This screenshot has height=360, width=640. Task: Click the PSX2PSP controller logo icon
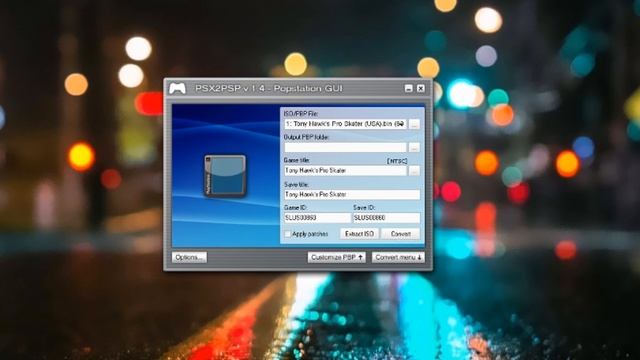click(178, 88)
